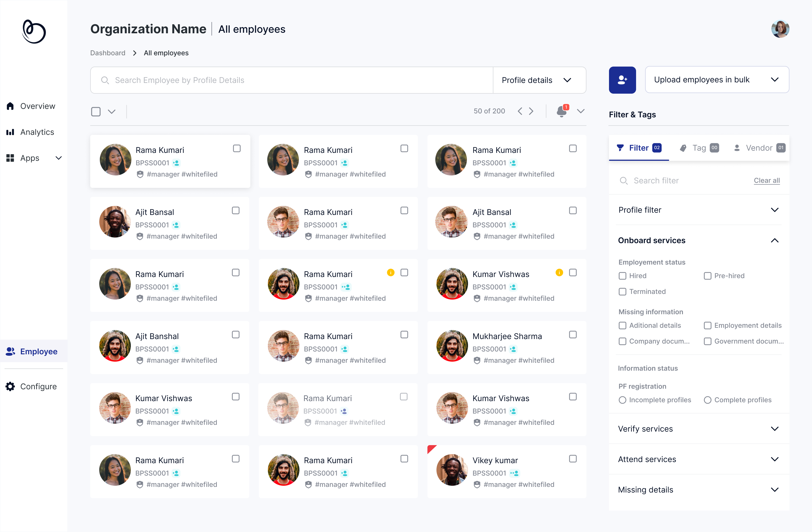Open the notification bell icon
This screenshot has height=532, width=812.
tap(562, 111)
